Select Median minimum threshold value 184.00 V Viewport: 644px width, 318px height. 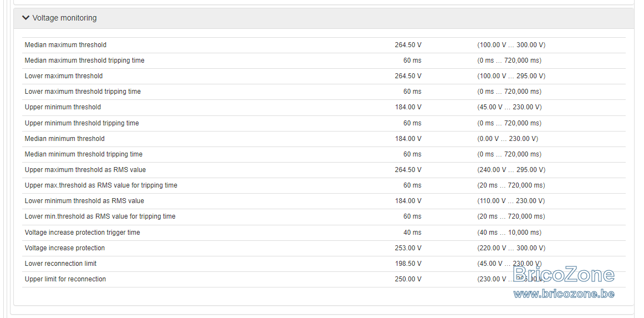[408, 139]
